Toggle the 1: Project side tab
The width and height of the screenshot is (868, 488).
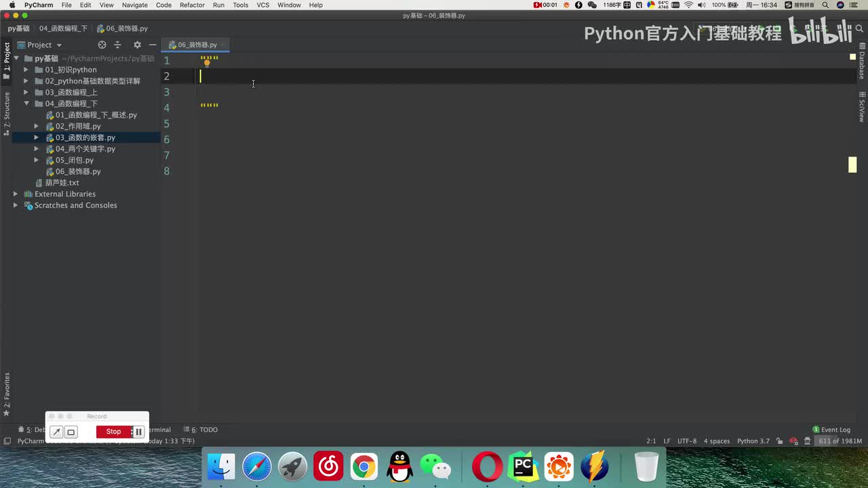[x=7, y=61]
